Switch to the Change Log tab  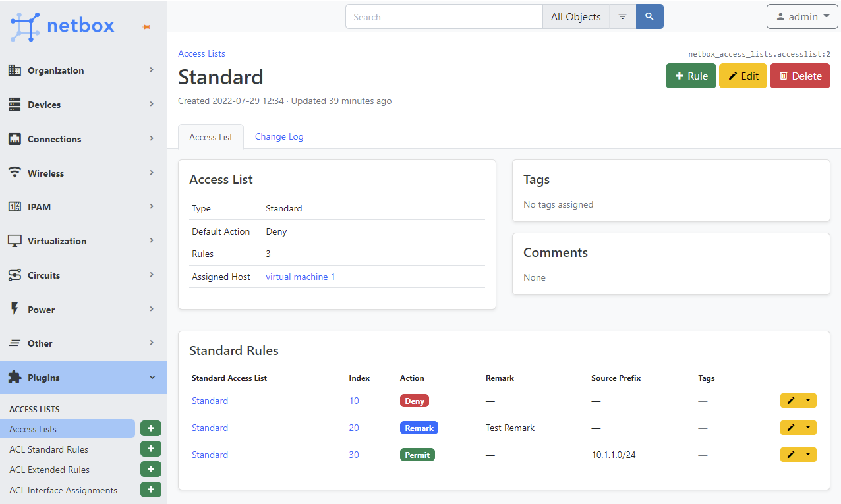(x=279, y=136)
